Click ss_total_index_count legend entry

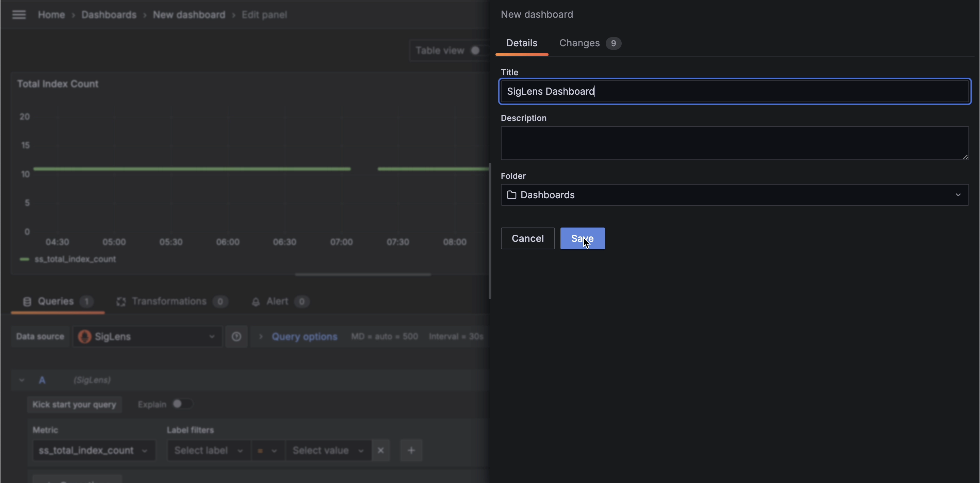[x=75, y=260]
